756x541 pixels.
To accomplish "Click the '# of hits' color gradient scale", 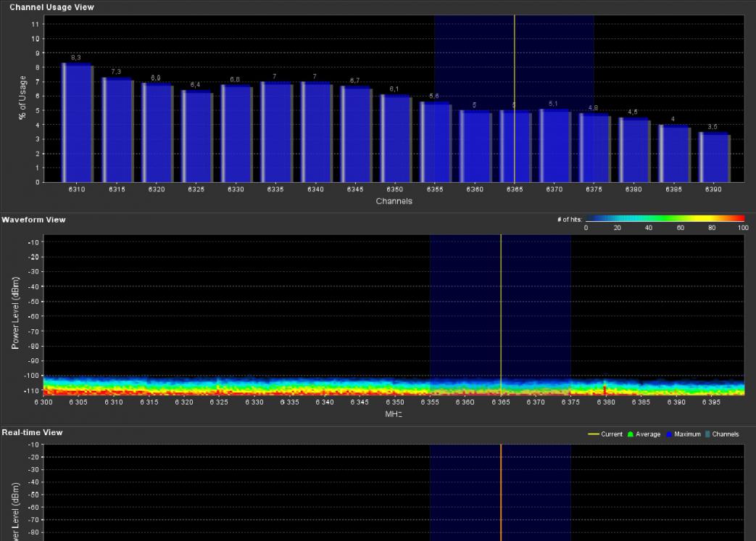I will pyautogui.click(x=665, y=219).
